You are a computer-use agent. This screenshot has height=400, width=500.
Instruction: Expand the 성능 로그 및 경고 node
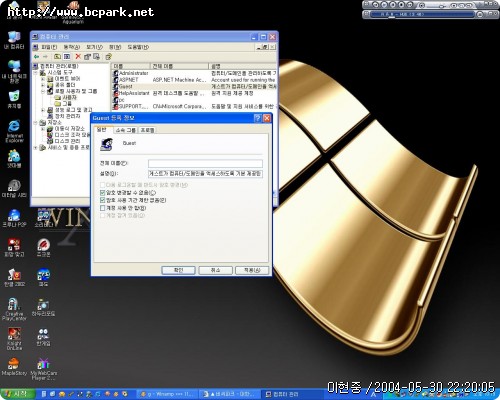click(x=43, y=110)
